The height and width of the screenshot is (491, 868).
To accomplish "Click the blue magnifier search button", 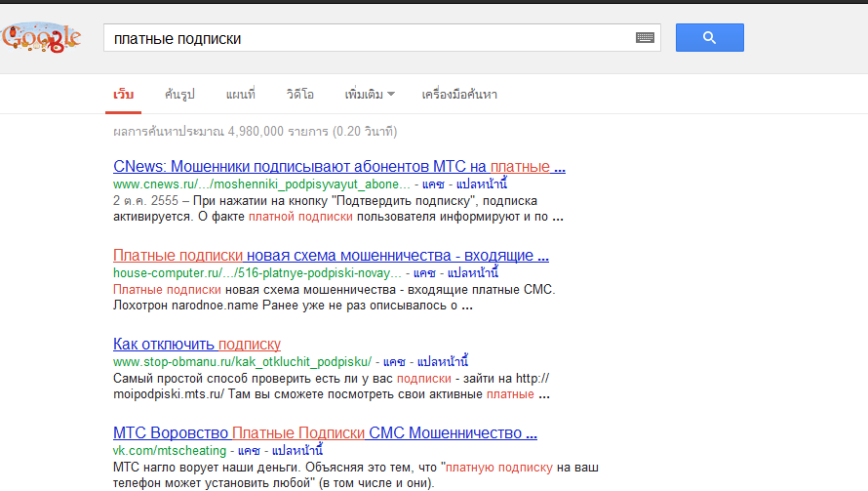I will coord(710,38).
